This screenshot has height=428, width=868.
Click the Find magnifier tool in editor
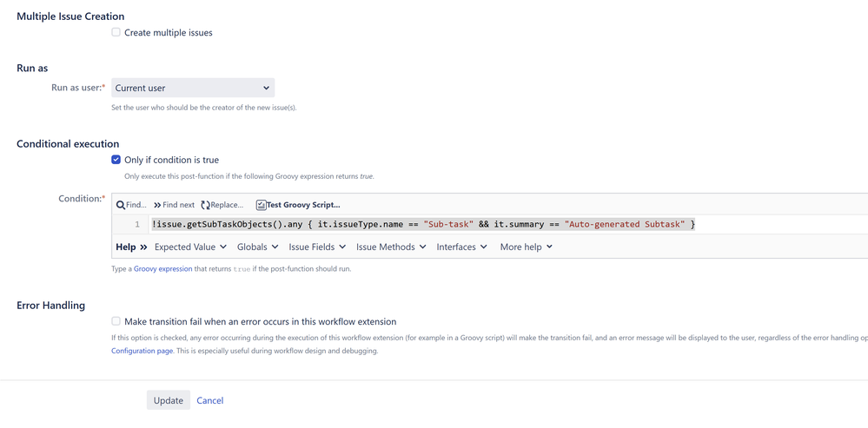coord(131,205)
